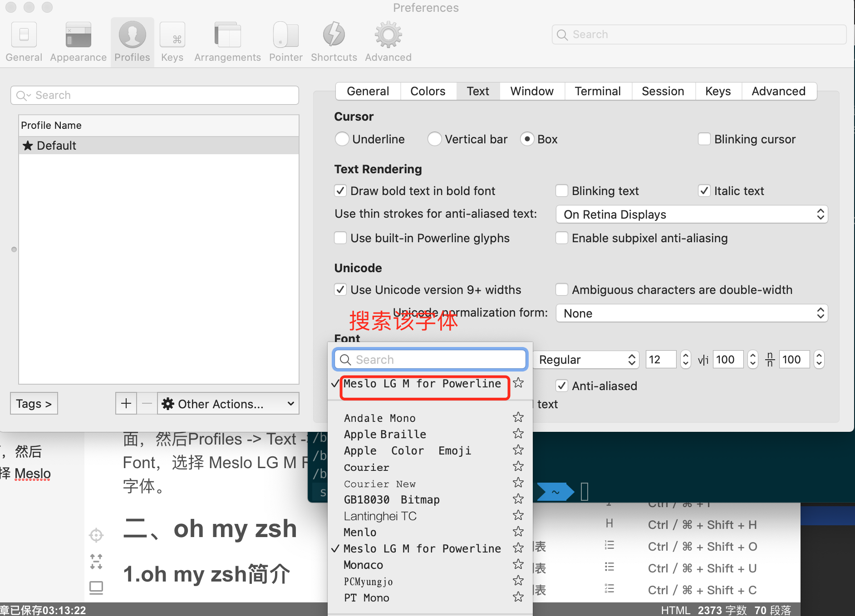
Task: Toggle Use Unicode version 9+ widths
Action: click(x=340, y=290)
